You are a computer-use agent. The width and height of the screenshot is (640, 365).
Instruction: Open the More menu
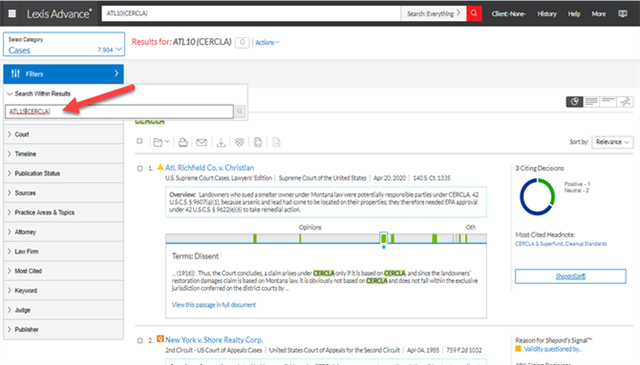[x=599, y=14]
